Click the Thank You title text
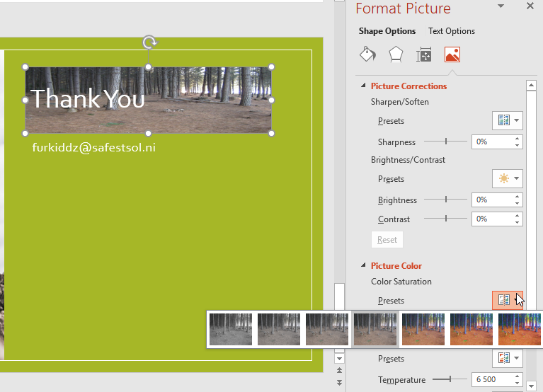Screen dimensions: 543x392 pyautogui.click(x=88, y=99)
